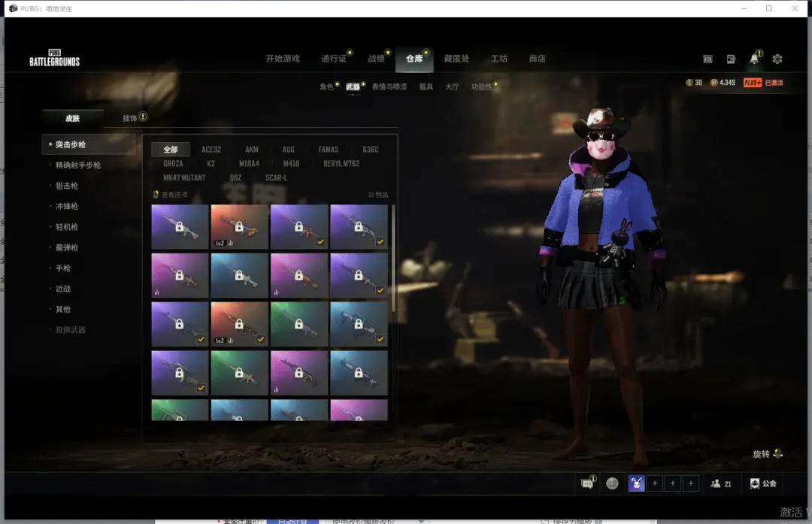Filter skins by MK47 MUTANT

pyautogui.click(x=184, y=177)
